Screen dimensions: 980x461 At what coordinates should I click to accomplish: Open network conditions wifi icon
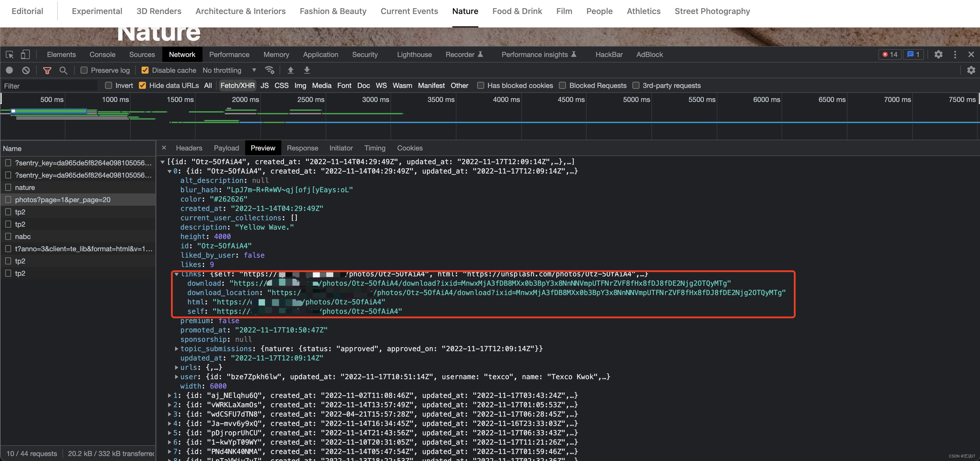pos(269,70)
